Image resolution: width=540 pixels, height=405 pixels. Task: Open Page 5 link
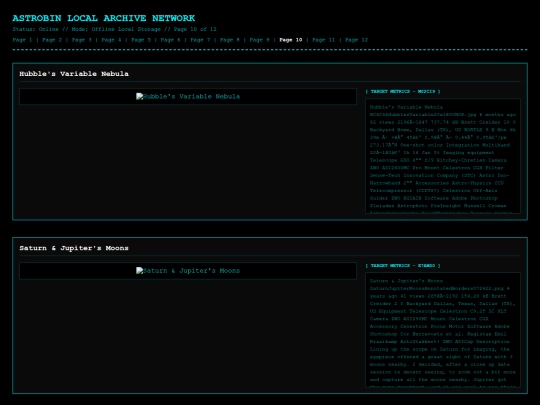[141, 40]
